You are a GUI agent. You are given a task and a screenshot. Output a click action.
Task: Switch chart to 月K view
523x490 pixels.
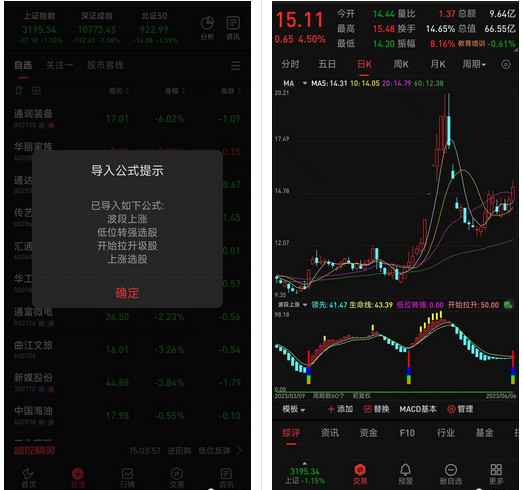(x=438, y=64)
